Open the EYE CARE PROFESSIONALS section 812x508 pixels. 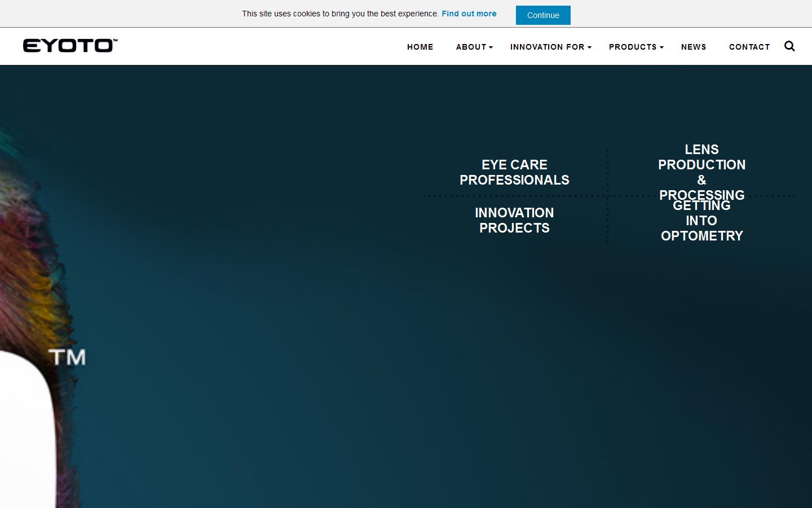click(514, 172)
